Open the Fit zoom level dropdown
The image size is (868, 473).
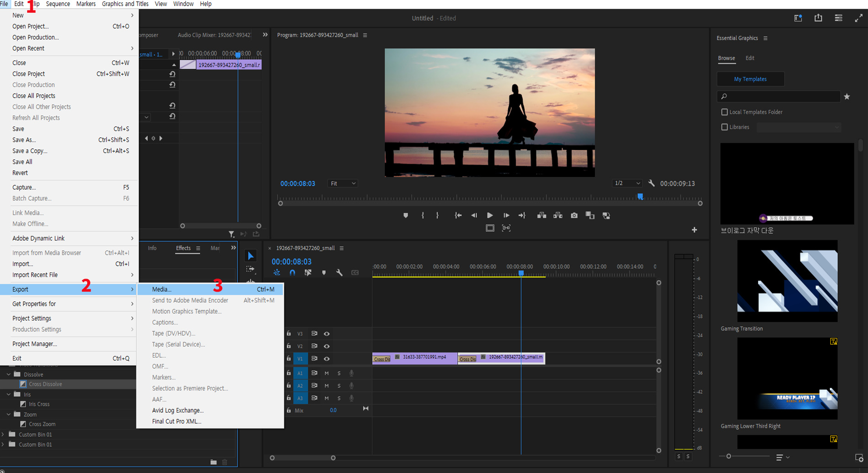pyautogui.click(x=343, y=184)
